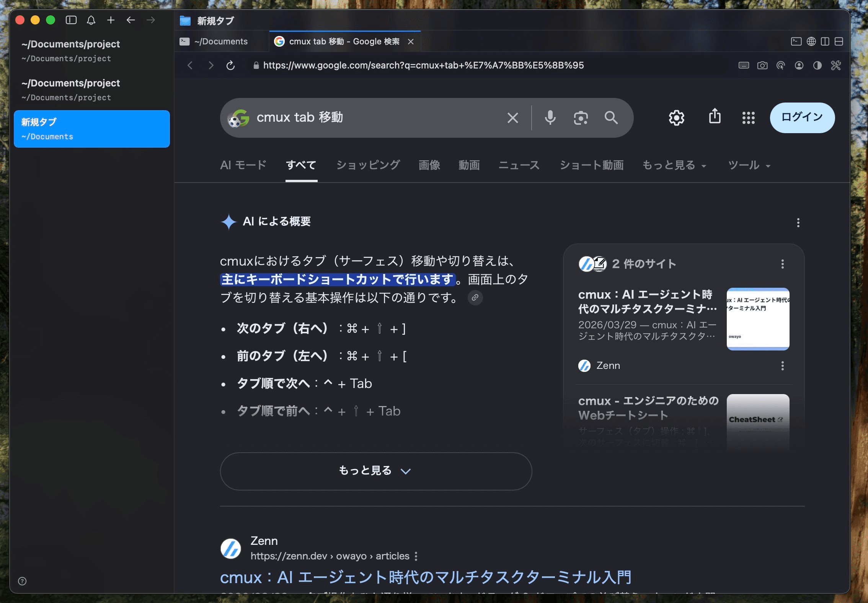Open Google apps grid
This screenshot has height=603, width=868.
pyautogui.click(x=749, y=118)
